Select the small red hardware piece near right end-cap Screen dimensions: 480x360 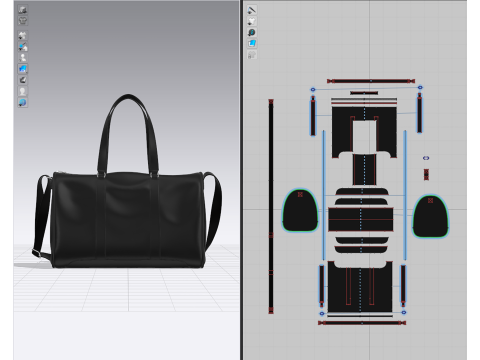[426, 174]
